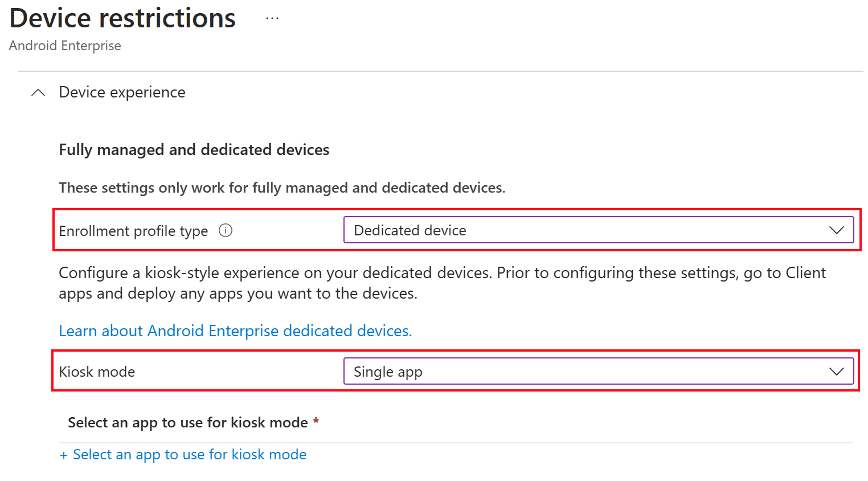Open Learn about Android Enterprise dedicated devices link
868x481 pixels.
click(235, 331)
